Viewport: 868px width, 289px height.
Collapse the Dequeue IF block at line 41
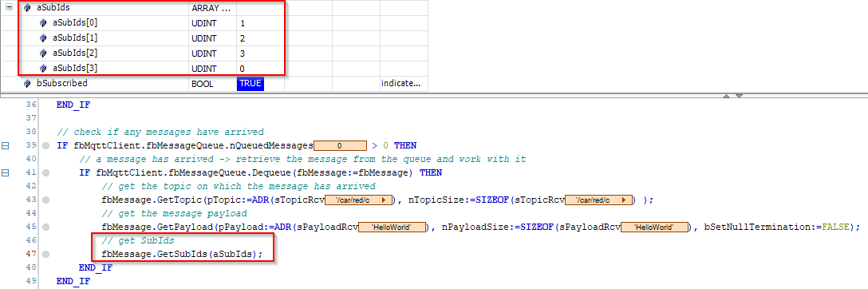[x=6, y=172]
